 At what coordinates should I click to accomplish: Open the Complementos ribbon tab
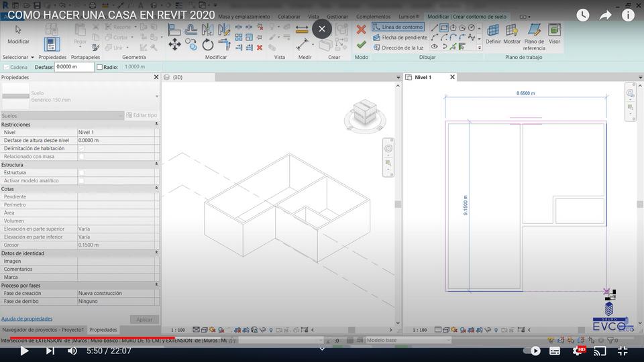point(373,16)
